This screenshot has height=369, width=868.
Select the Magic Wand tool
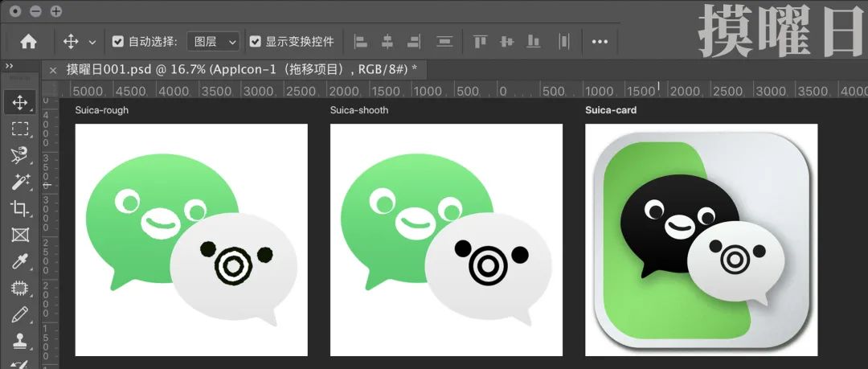coord(20,182)
